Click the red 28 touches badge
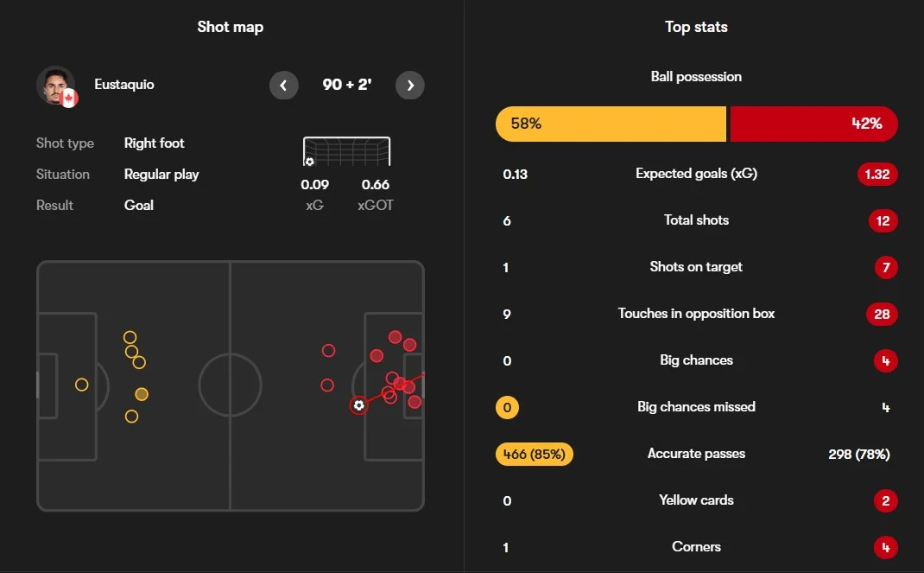 (x=882, y=315)
